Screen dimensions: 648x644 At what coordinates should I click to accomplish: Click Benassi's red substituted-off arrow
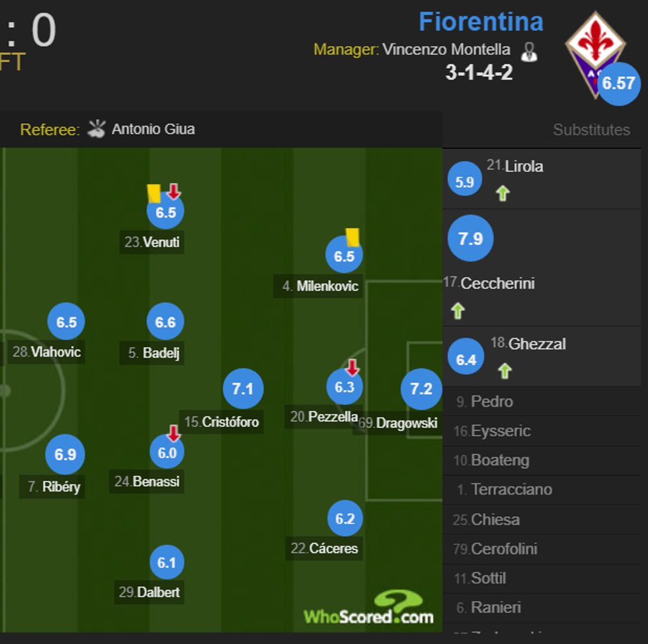tap(173, 434)
